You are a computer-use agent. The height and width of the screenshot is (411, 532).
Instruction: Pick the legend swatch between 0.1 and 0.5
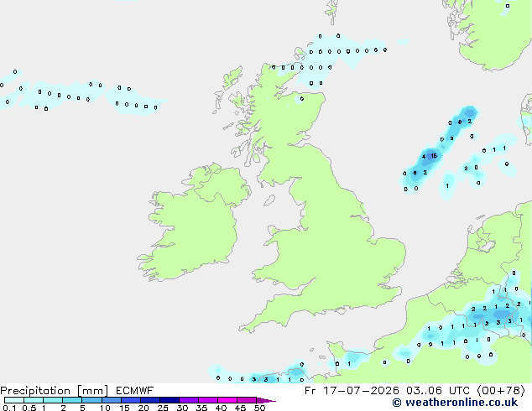coord(14,400)
